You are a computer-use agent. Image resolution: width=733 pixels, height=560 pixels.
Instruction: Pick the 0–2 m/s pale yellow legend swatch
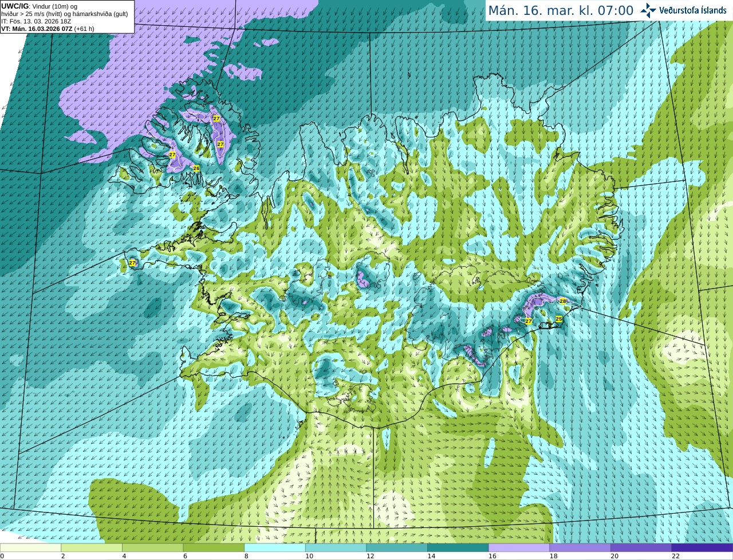[x=30, y=547]
